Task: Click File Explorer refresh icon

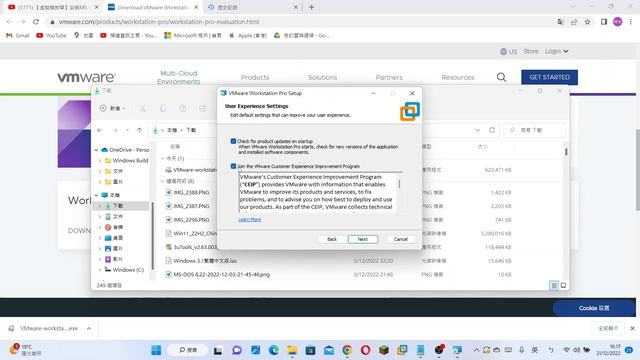Action: click(492, 130)
